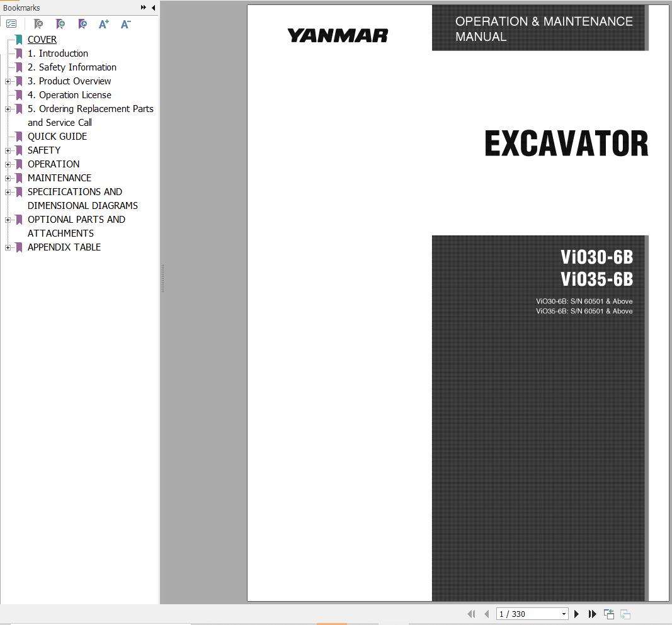Screen dimensions: 672x625
Task: Open the page number dropdown arrow
Action: (x=564, y=614)
